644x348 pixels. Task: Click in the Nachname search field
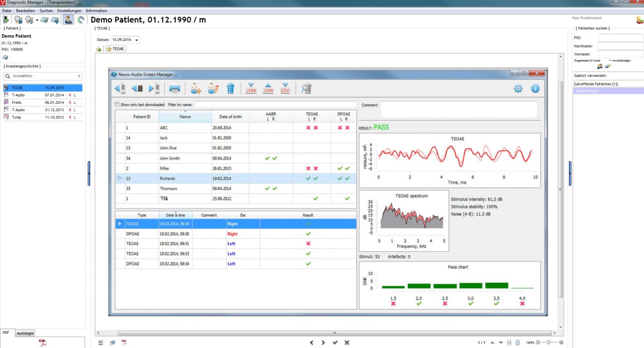pyautogui.click(x=620, y=46)
